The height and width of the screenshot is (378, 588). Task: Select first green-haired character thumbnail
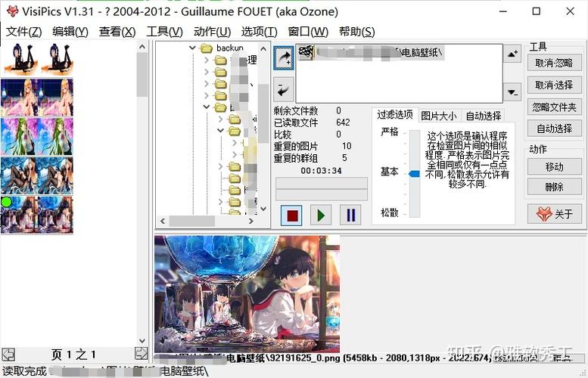[x=19, y=136]
